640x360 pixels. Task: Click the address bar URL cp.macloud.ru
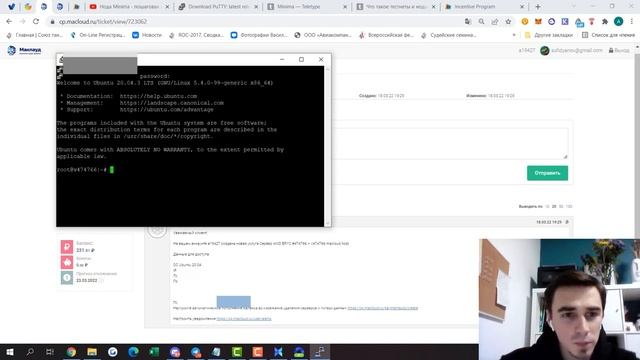103,22
